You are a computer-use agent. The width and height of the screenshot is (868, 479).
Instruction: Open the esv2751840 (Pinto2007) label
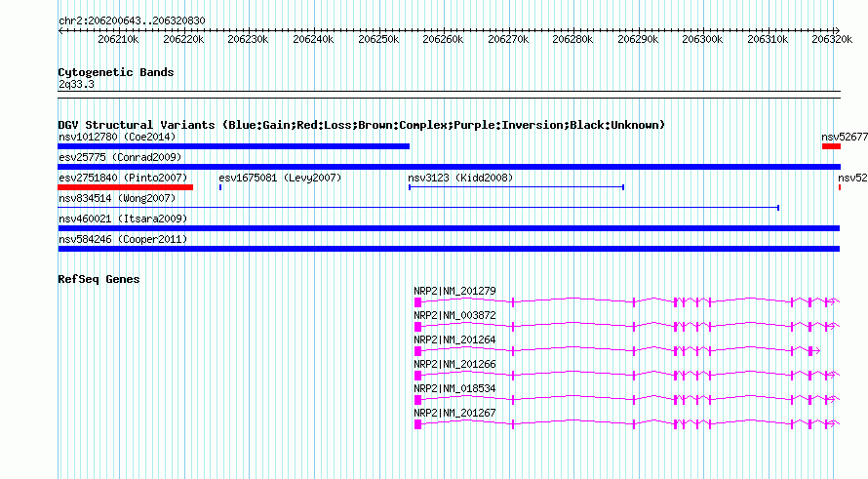point(123,178)
